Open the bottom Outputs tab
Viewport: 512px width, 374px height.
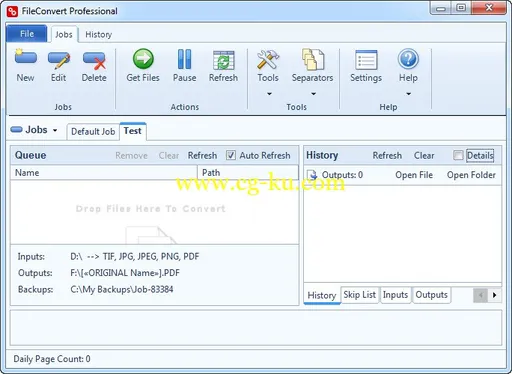[431, 295]
